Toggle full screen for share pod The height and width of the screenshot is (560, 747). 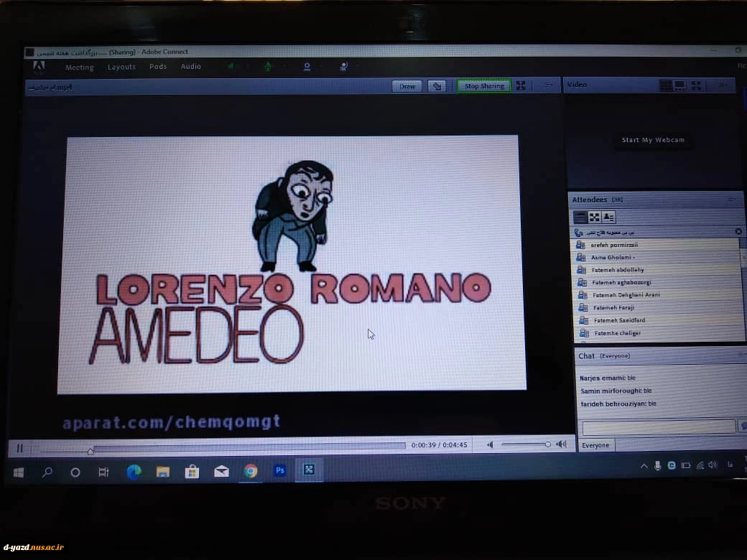click(521, 85)
